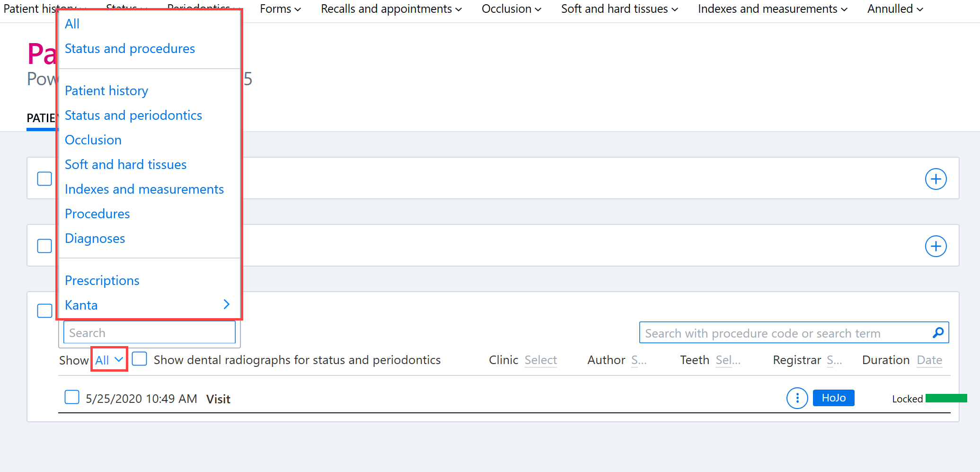Open the Forms menu
Screen dimensions: 980x472
coord(280,9)
